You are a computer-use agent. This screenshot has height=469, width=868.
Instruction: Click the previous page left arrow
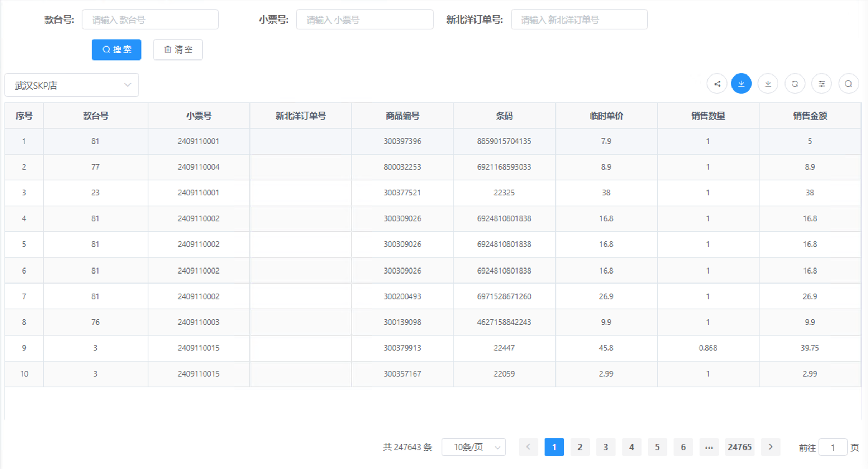(528, 447)
